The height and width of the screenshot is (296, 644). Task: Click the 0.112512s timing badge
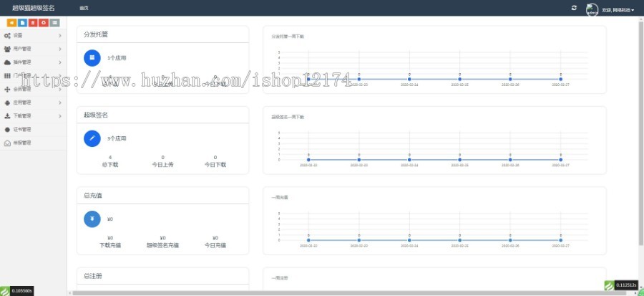tap(626, 285)
